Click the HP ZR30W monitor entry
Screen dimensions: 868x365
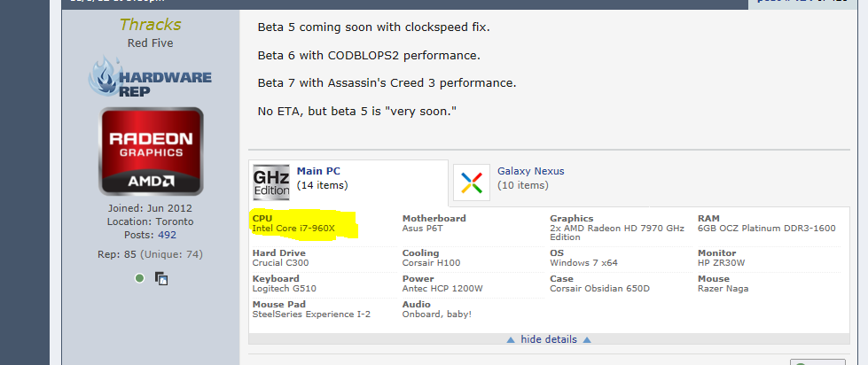722,263
